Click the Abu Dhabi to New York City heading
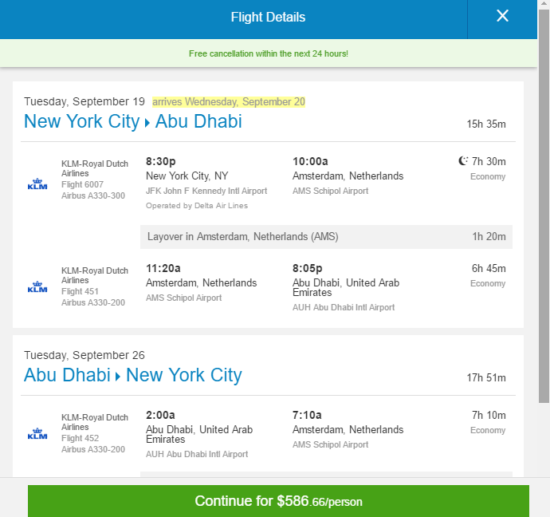The image size is (550, 517). [x=133, y=375]
